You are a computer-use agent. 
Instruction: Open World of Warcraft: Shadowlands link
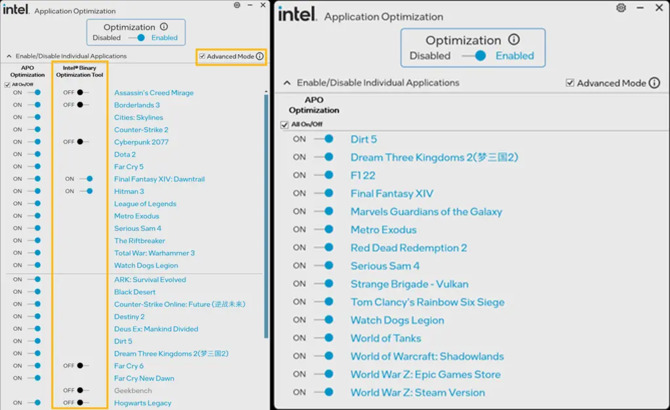[x=427, y=356]
